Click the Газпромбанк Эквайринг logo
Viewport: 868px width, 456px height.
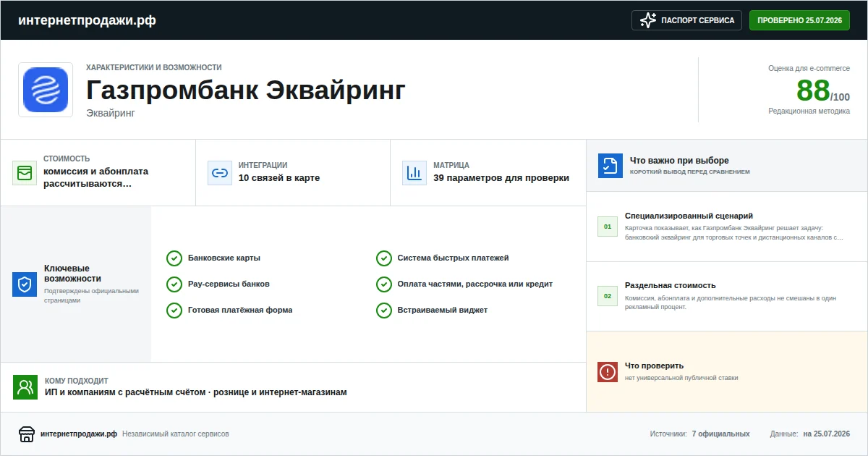coord(46,90)
